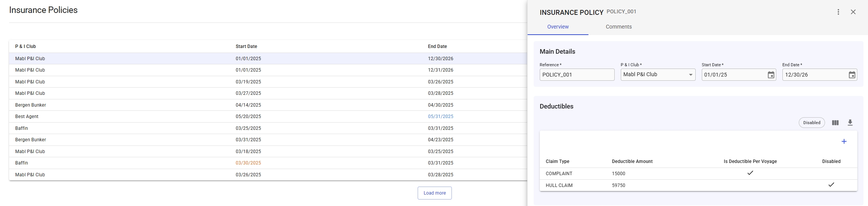
Task: Toggle the Disabled filter chip
Action: click(811, 123)
